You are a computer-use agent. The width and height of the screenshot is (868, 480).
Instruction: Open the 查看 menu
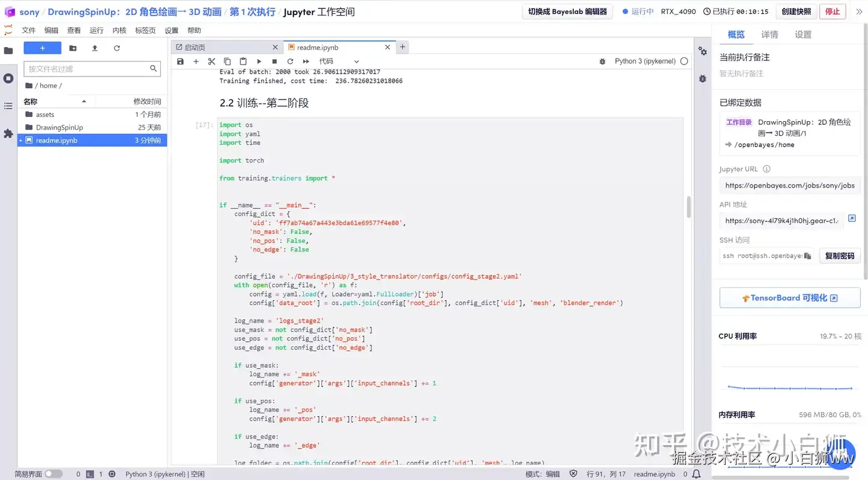coord(74,30)
